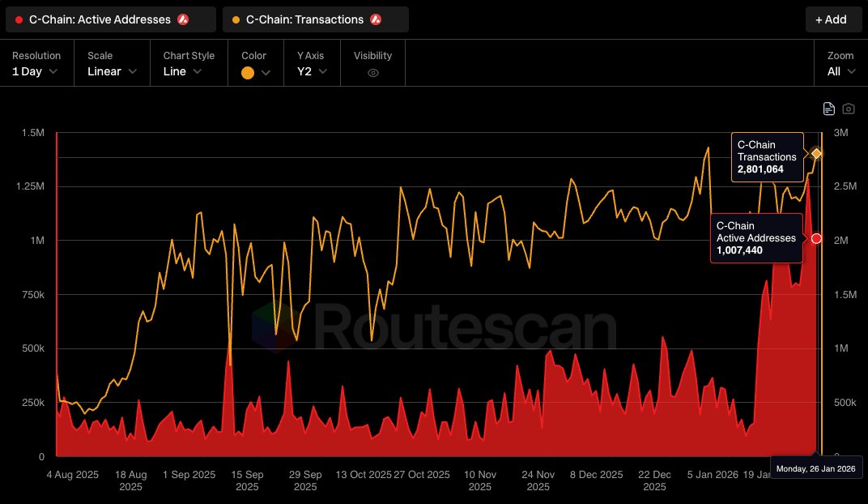This screenshot has height=504, width=868.
Task: Open the Resolution 1 Day dropdown
Action: [36, 72]
